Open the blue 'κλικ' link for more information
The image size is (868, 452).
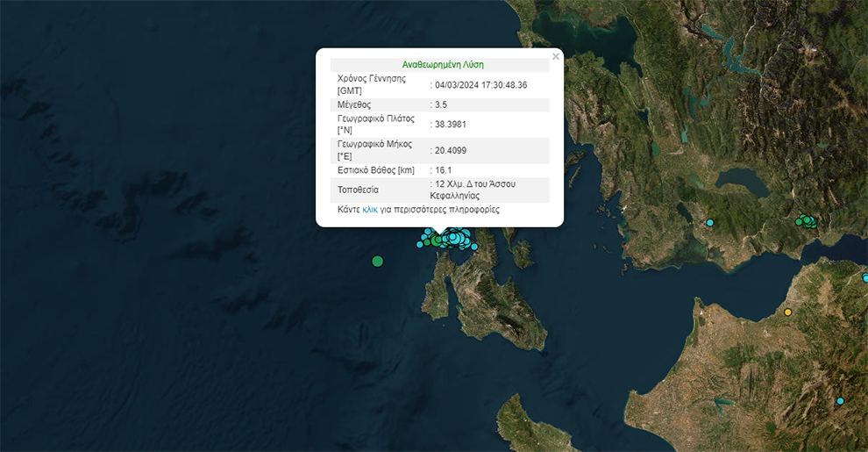click(370, 211)
